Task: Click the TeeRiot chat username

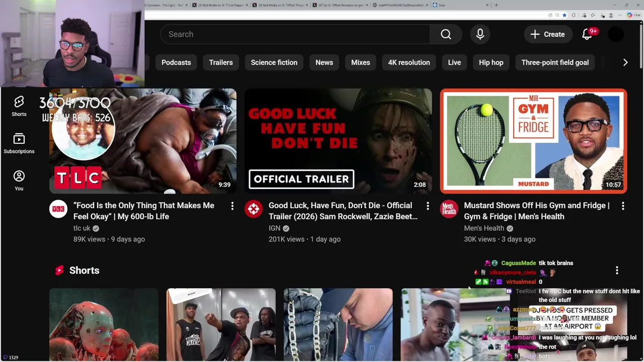Action: coord(526,291)
